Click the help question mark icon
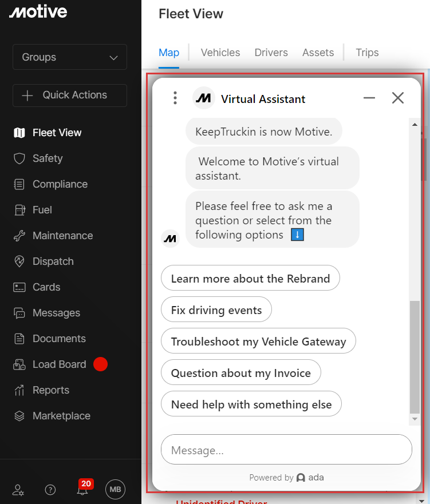 click(x=50, y=490)
